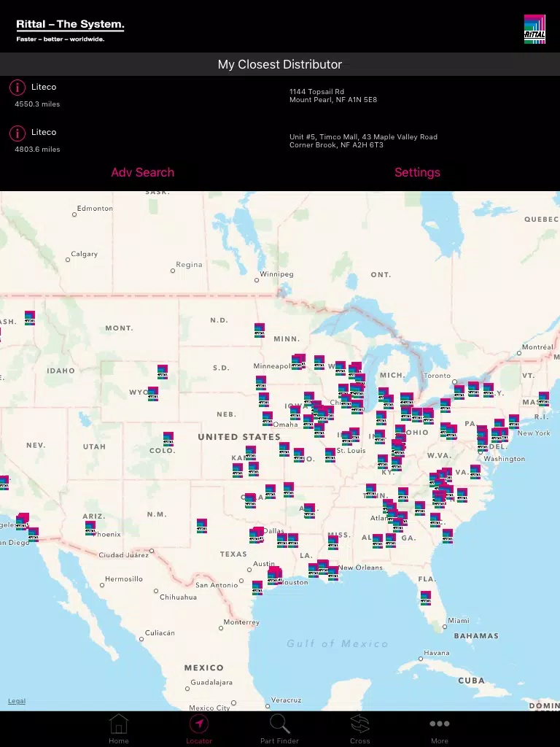
Task: Open the More tab
Action: 440,729
